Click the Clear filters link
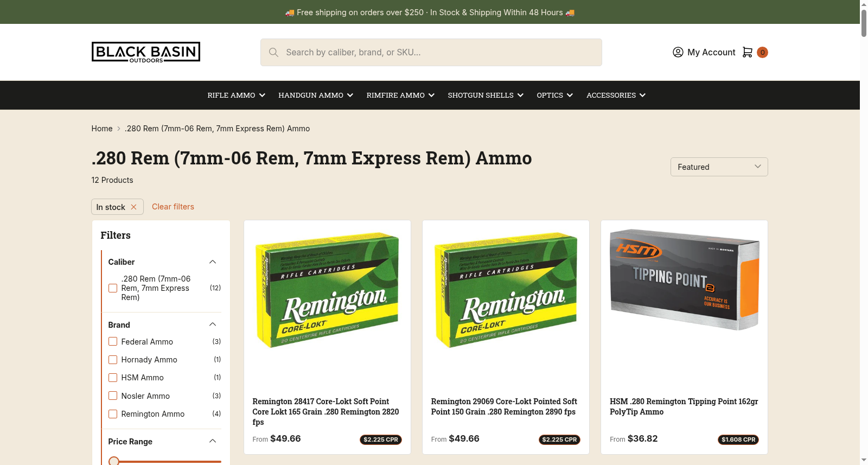The height and width of the screenshot is (465, 868). tap(173, 207)
